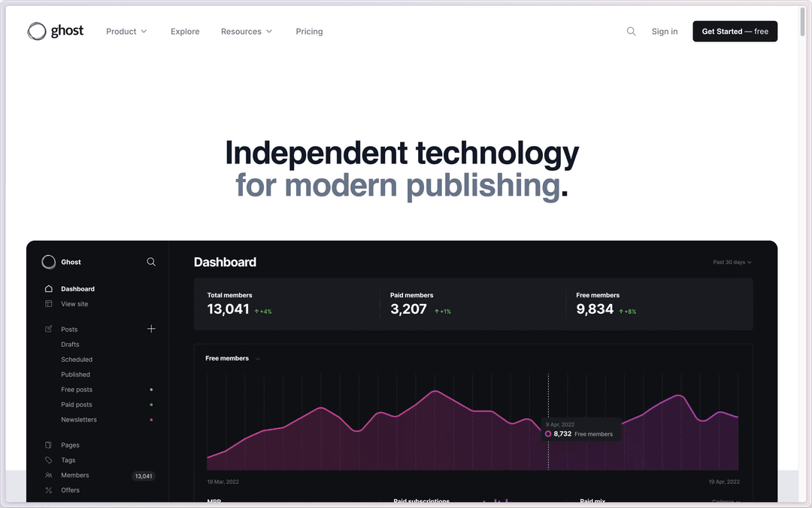Click the search icon in dashboard sidebar
The image size is (812, 508).
tap(151, 262)
